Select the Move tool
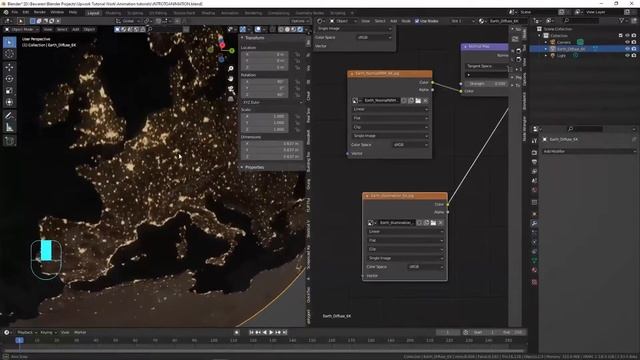This screenshot has width=640, height=360. click(9, 67)
